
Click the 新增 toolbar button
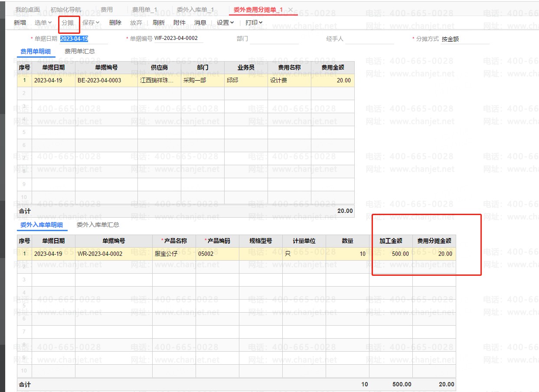(x=20, y=23)
